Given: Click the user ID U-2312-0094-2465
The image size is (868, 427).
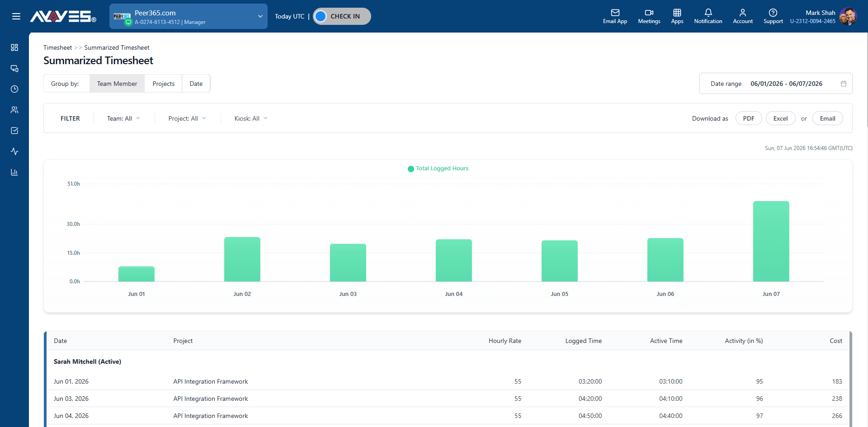Looking at the screenshot, I should tap(813, 21).
